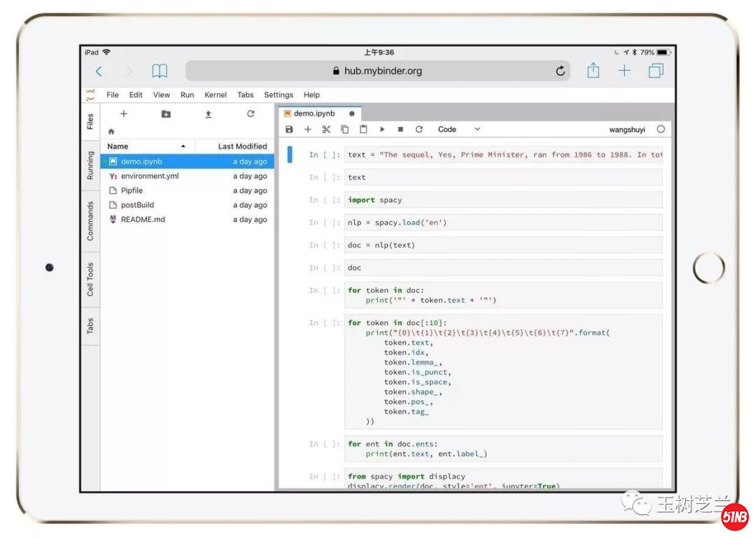This screenshot has height=538, width=756.
Task: Open the Kernel menu
Action: (216, 95)
